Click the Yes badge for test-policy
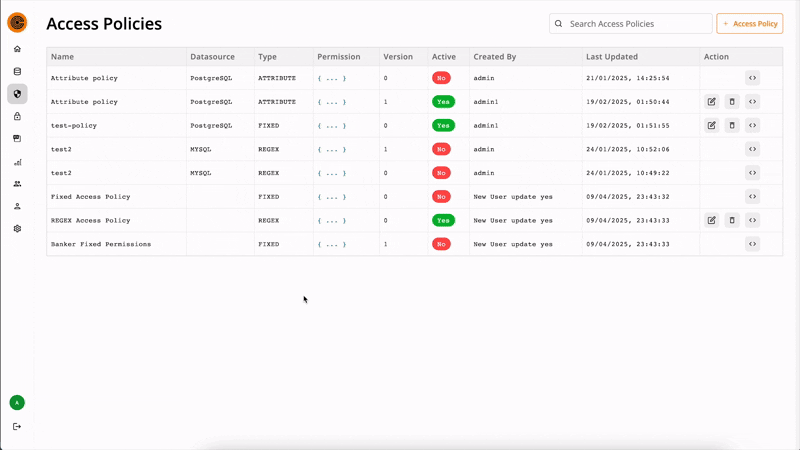This screenshot has width=800, height=450. tap(443, 126)
